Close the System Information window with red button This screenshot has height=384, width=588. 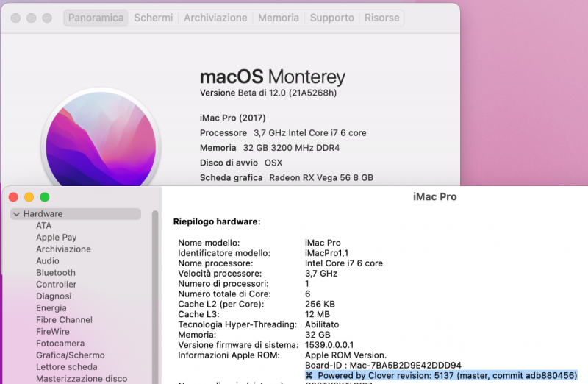click(x=13, y=197)
